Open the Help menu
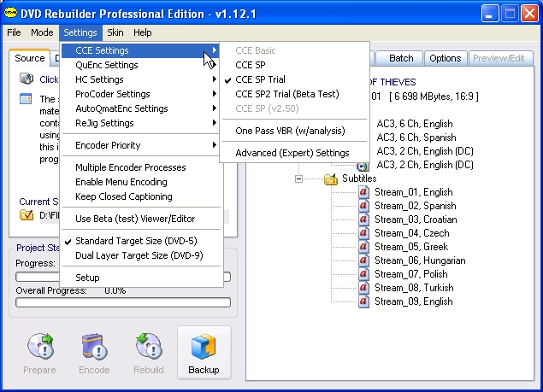Image resolution: width=543 pixels, height=392 pixels. tap(143, 32)
